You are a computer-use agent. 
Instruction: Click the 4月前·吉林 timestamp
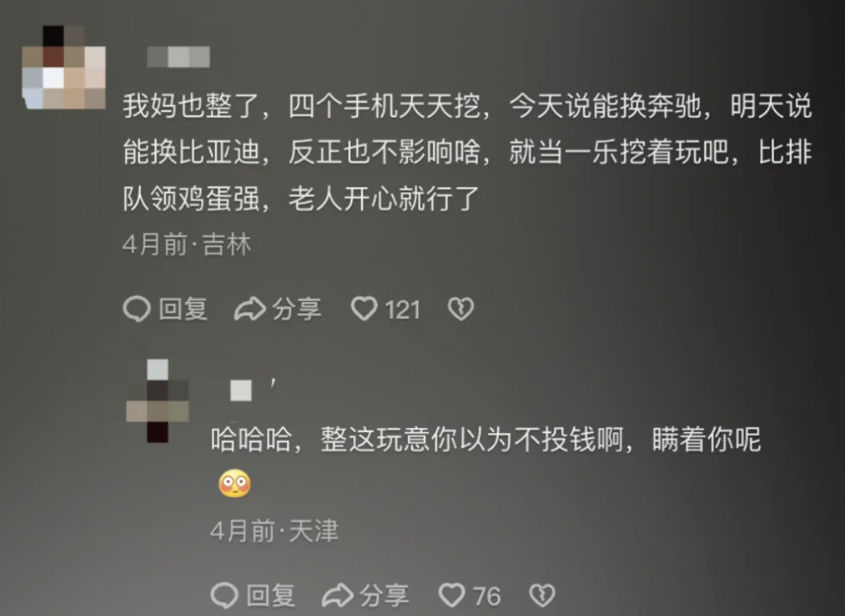(187, 245)
